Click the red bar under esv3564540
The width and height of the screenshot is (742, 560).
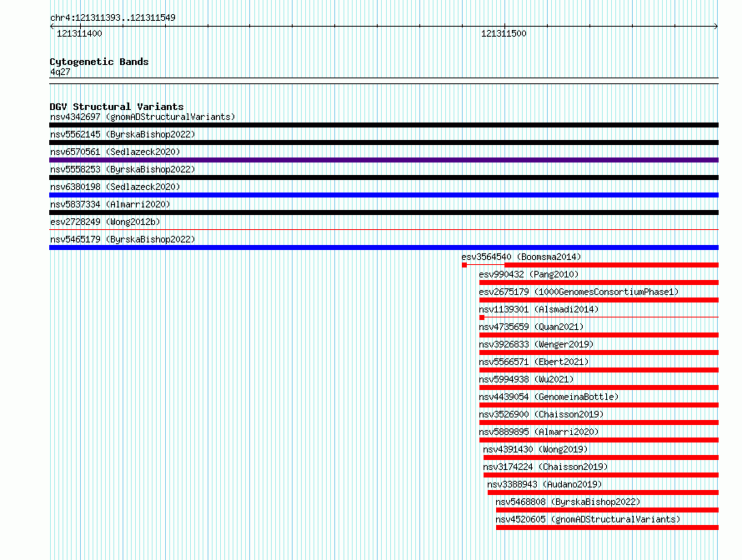[611, 265]
